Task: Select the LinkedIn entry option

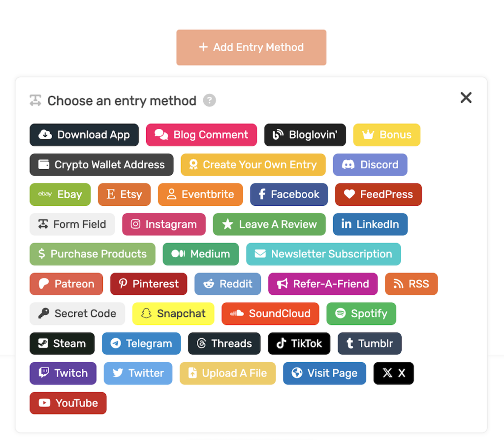Action: point(370,224)
